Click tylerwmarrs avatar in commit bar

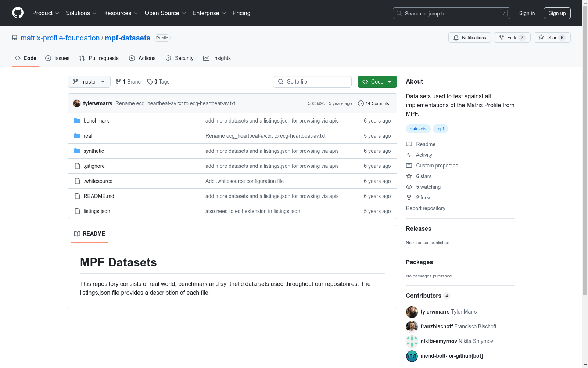coord(77,103)
